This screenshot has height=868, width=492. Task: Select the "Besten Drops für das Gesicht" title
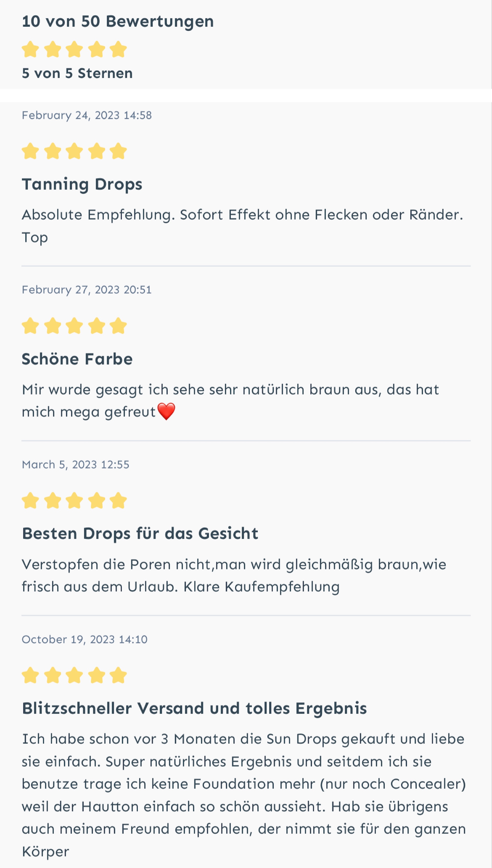pyautogui.click(x=140, y=534)
